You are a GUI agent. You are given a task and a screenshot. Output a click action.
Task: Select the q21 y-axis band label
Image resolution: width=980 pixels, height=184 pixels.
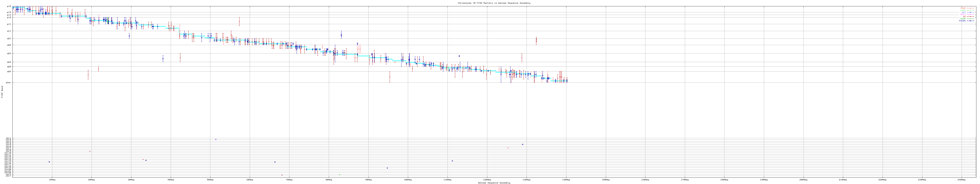tap(9, 39)
